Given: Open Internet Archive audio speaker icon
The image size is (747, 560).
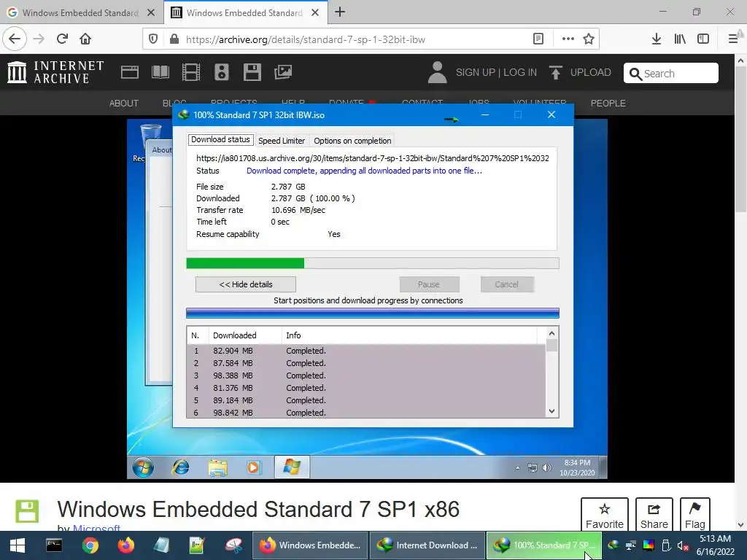Looking at the screenshot, I should click(x=222, y=72).
